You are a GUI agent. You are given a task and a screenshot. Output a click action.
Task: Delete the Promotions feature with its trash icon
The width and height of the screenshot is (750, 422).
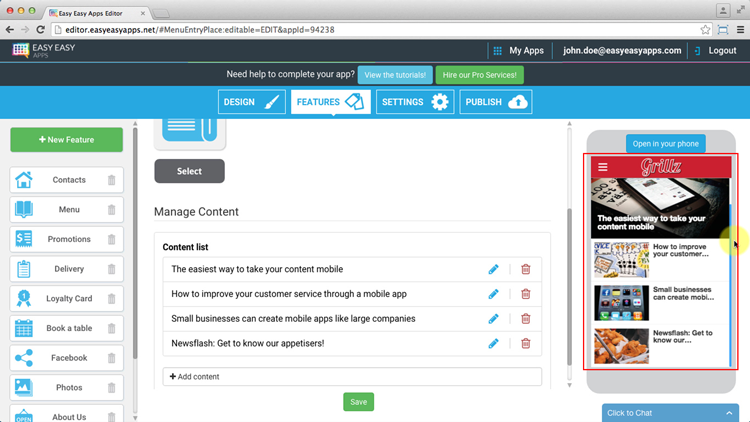(x=111, y=239)
